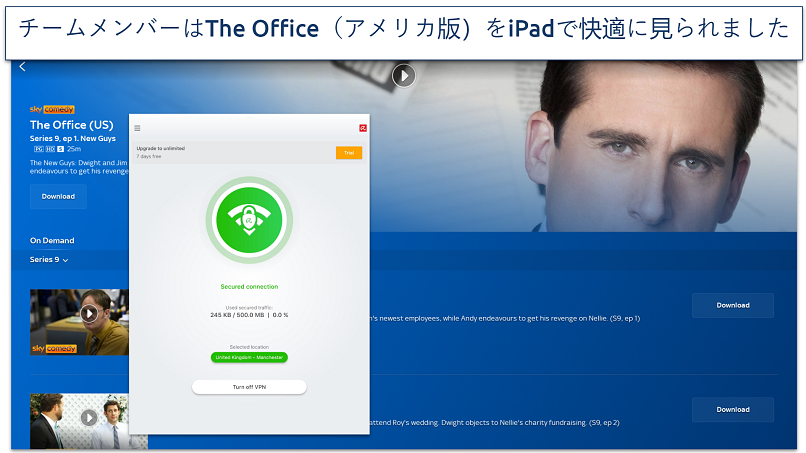Image resolution: width=806 pixels, height=453 pixels.
Task: Click the used secured traffic readout
Action: tap(249, 312)
